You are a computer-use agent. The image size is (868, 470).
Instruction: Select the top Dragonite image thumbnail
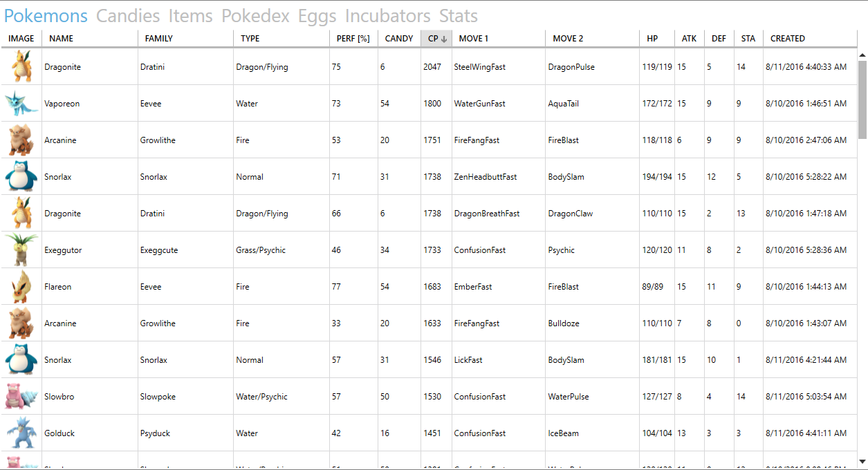pos(21,67)
